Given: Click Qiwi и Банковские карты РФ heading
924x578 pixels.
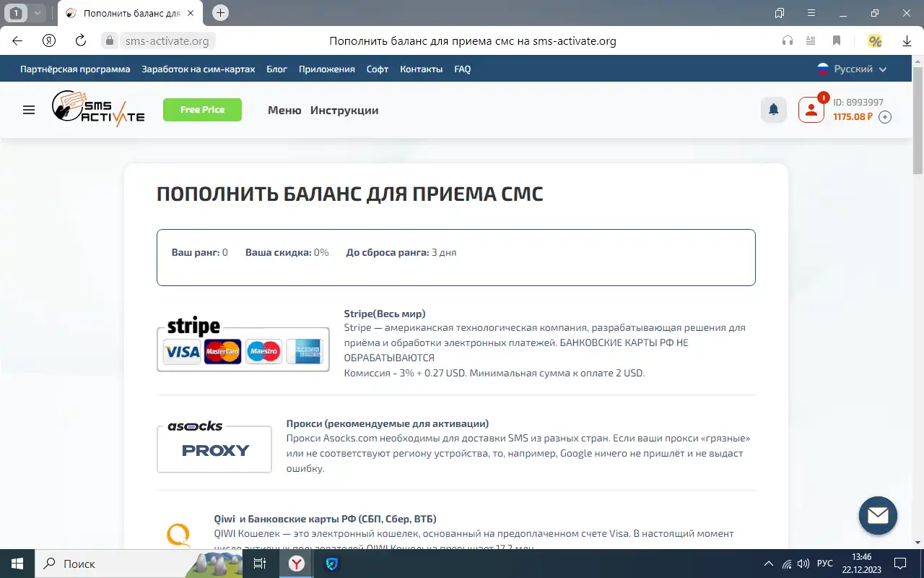Looking at the screenshot, I should click(326, 519).
